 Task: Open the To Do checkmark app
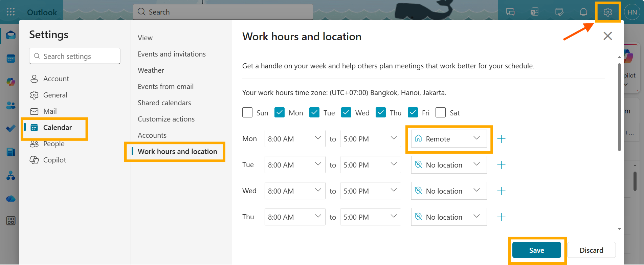click(x=11, y=129)
